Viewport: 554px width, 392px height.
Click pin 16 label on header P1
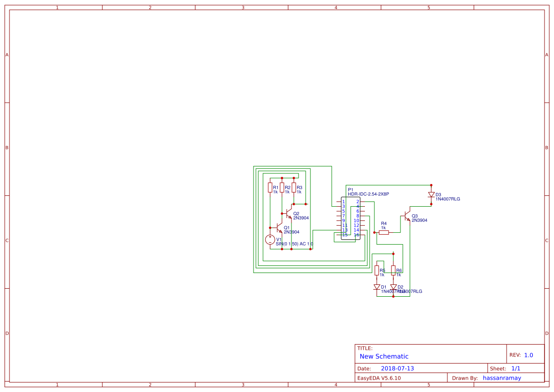[x=356, y=235]
